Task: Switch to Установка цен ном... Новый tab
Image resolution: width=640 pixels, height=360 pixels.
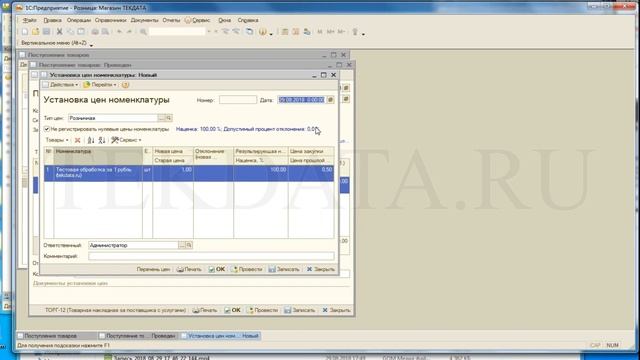Action: pyautogui.click(x=220, y=336)
